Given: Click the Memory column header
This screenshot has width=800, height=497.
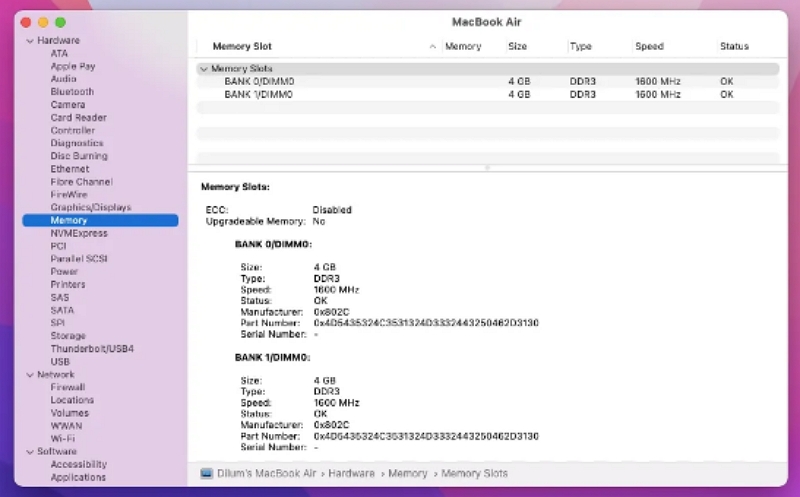Looking at the screenshot, I should click(463, 46).
